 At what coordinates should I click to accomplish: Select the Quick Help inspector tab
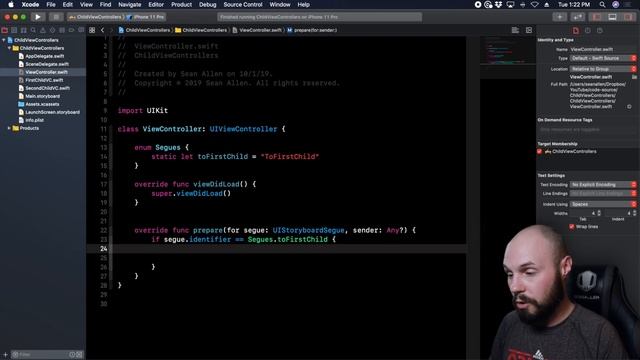click(600, 31)
